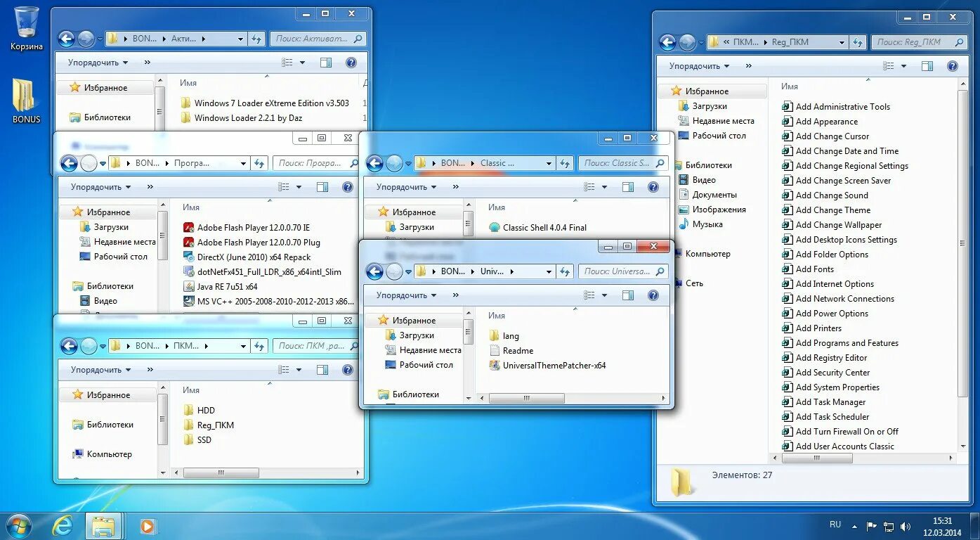Select the HDD folder in ПКМ window
Viewport: 980px width, 540px height.
(199, 411)
